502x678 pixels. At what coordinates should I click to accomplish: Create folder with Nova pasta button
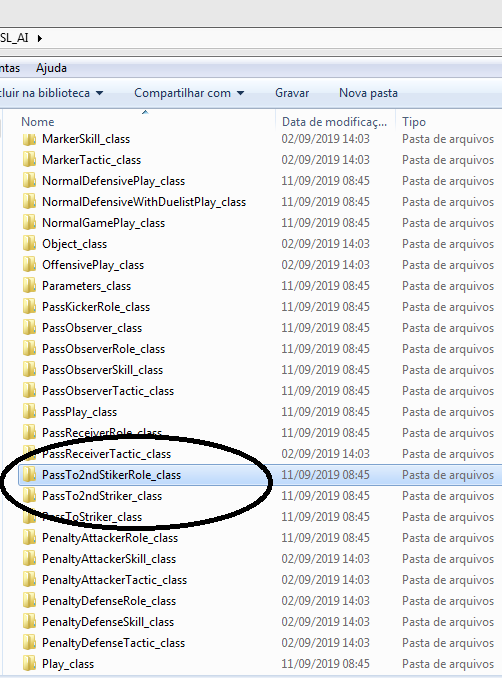[368, 93]
